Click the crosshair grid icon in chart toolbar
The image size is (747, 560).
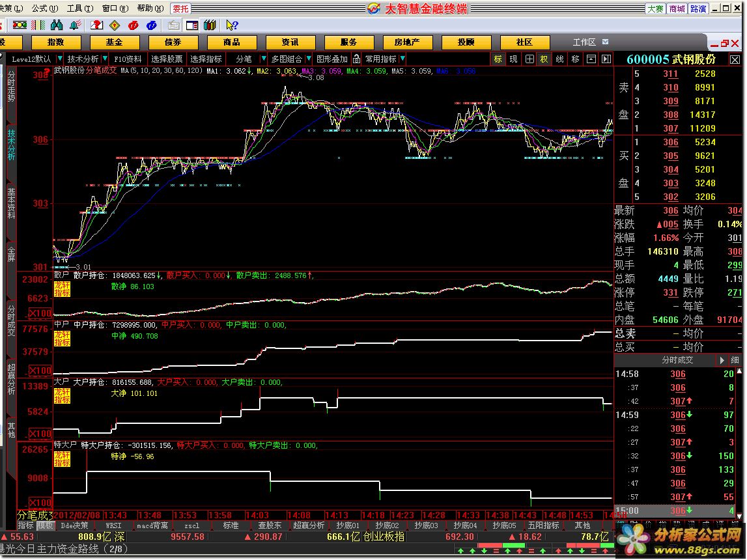pos(529,59)
